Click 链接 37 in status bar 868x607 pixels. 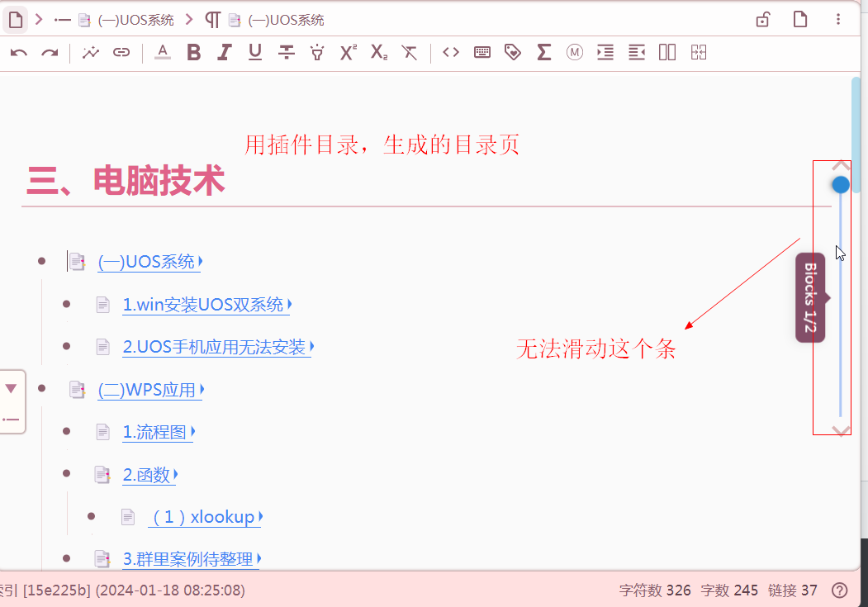pyautogui.click(x=793, y=590)
